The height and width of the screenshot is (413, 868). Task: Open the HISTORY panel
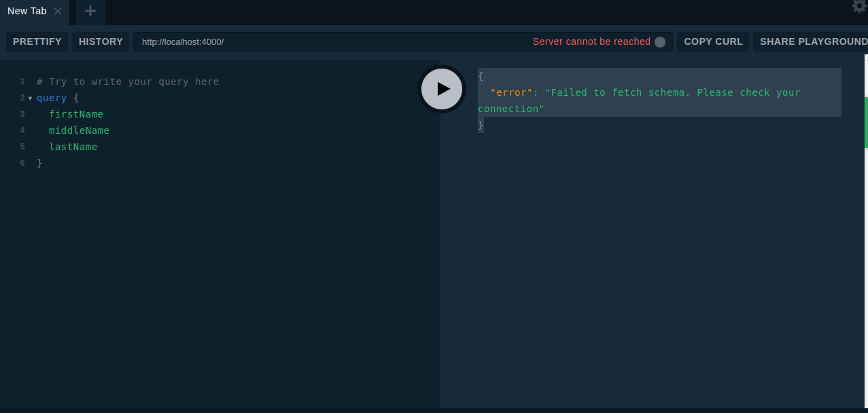click(100, 41)
